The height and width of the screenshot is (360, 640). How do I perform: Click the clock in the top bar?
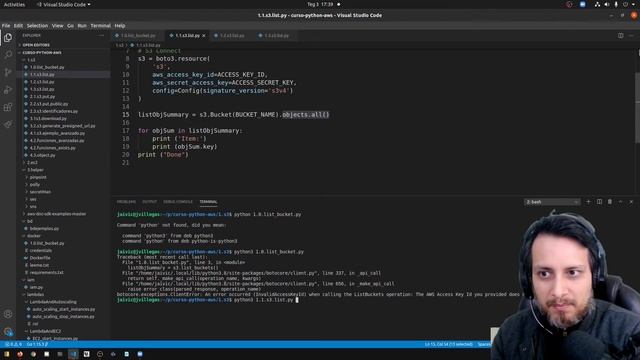[320, 4]
